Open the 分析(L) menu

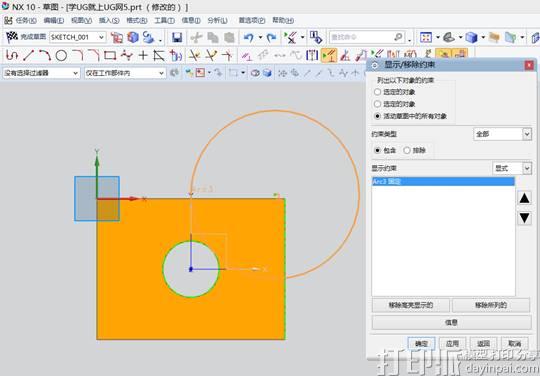click(218, 20)
